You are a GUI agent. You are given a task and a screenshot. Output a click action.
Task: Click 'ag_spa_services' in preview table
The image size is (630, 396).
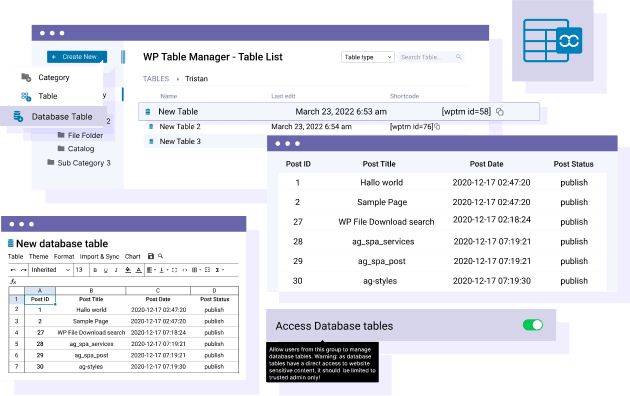coord(383,242)
